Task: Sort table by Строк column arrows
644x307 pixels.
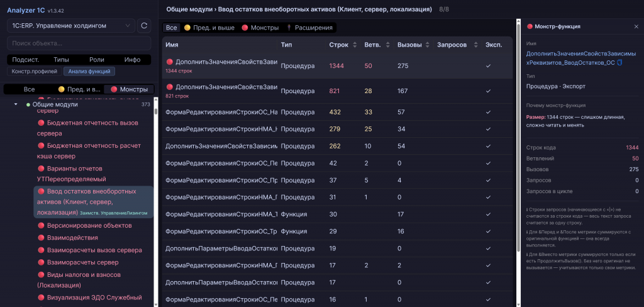Action: pos(355,45)
